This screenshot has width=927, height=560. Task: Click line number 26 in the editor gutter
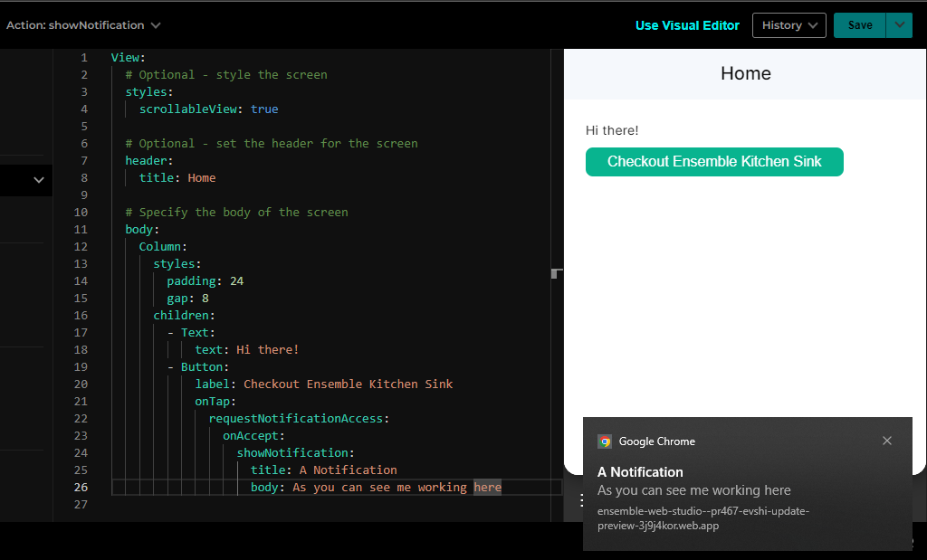click(x=81, y=487)
